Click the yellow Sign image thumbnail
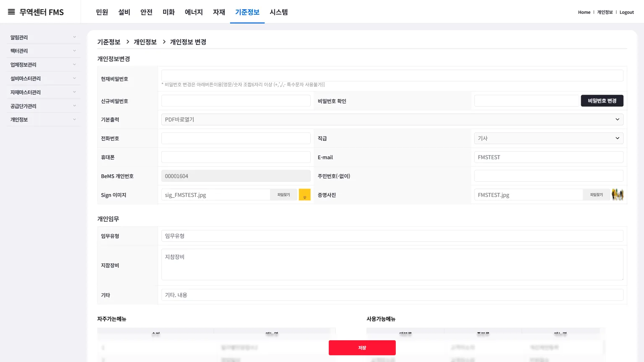This screenshot has width=644, height=362. click(304, 195)
